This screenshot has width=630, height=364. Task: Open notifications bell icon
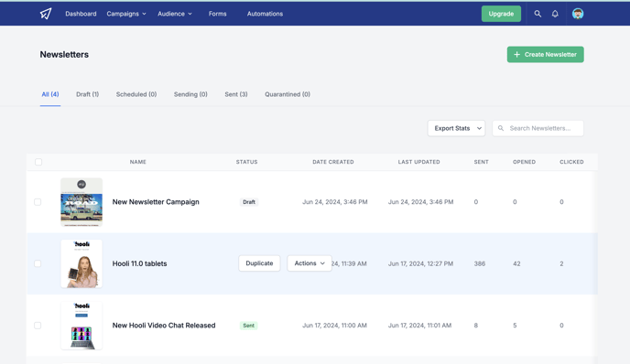555,14
